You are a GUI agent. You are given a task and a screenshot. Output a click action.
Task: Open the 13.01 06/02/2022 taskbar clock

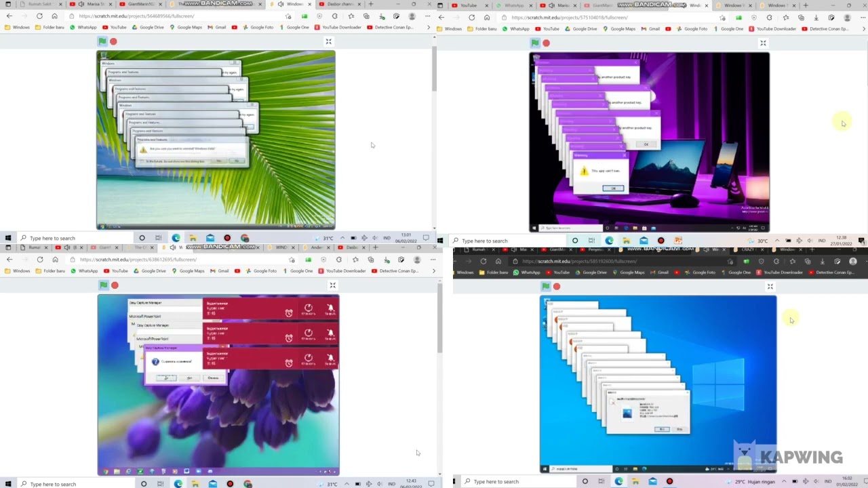click(x=407, y=238)
